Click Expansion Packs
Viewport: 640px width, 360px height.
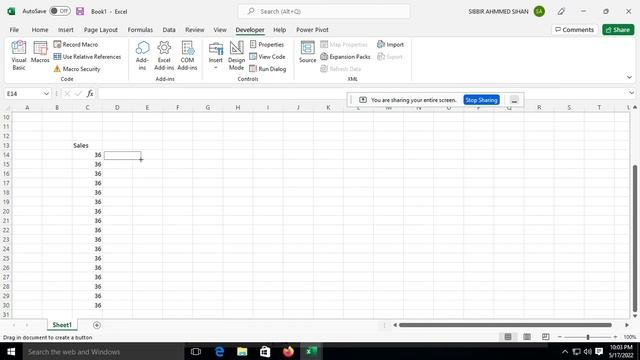(x=345, y=56)
